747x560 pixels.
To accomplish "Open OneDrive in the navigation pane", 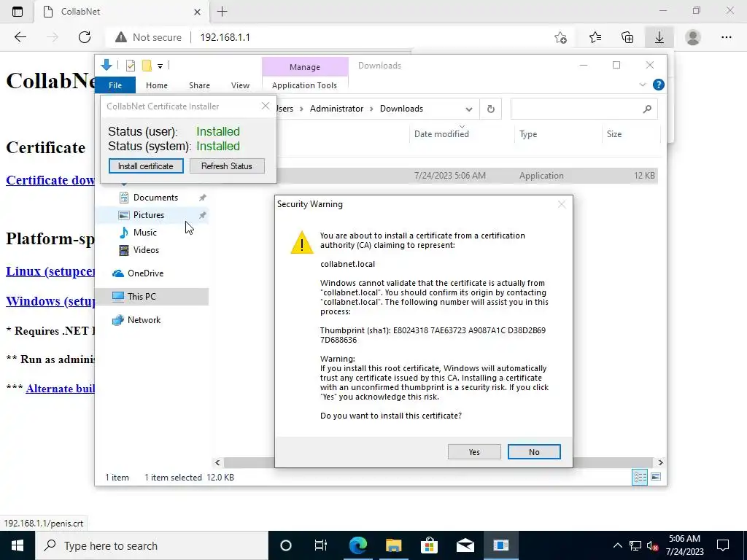I will (x=145, y=273).
